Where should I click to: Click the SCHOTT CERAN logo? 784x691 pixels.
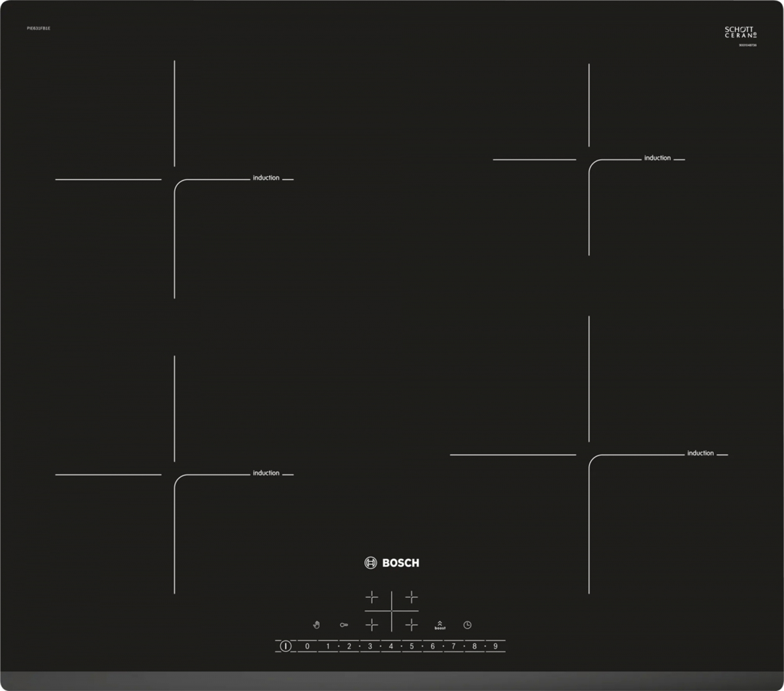pos(741,32)
